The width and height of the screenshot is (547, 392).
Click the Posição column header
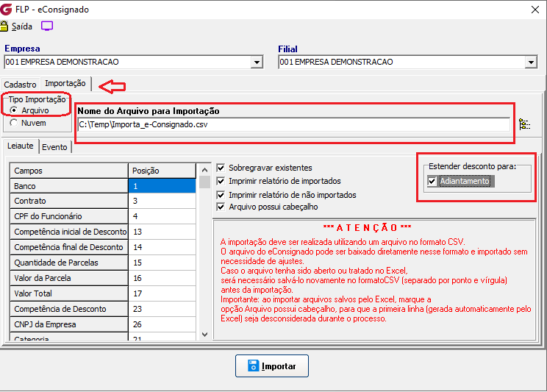[162, 171]
